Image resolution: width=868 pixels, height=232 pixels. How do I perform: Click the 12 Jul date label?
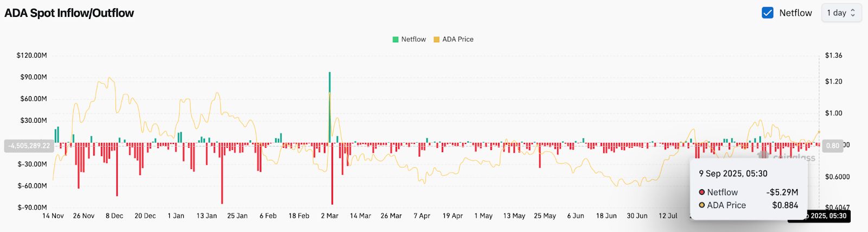668,216
